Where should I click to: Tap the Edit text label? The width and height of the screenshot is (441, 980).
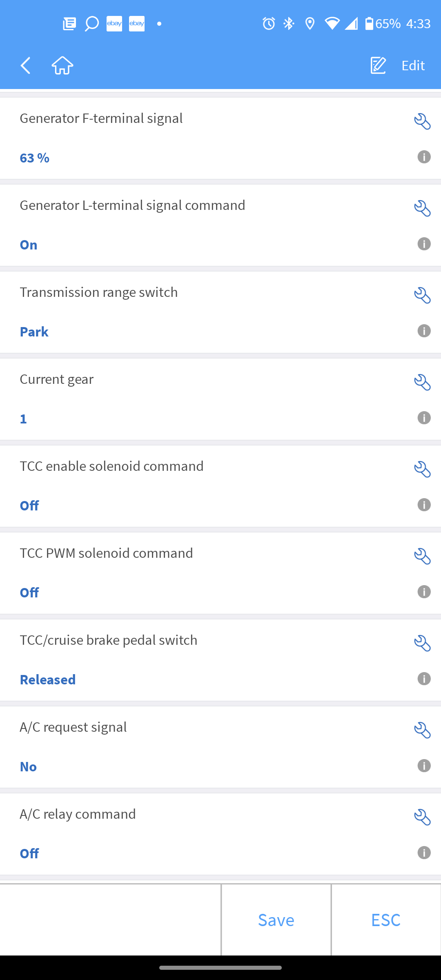pyautogui.click(x=413, y=65)
